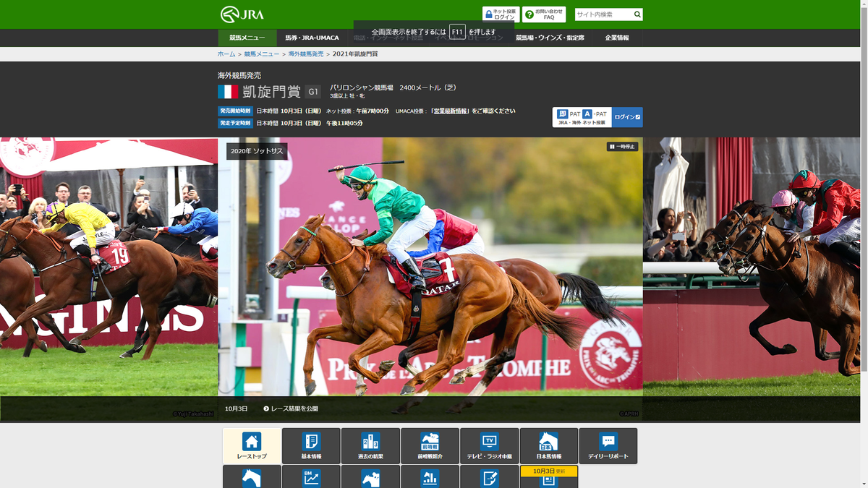Image resolution: width=868 pixels, height=488 pixels.
Task: Select the 競馬メニュー tab
Action: (x=247, y=38)
